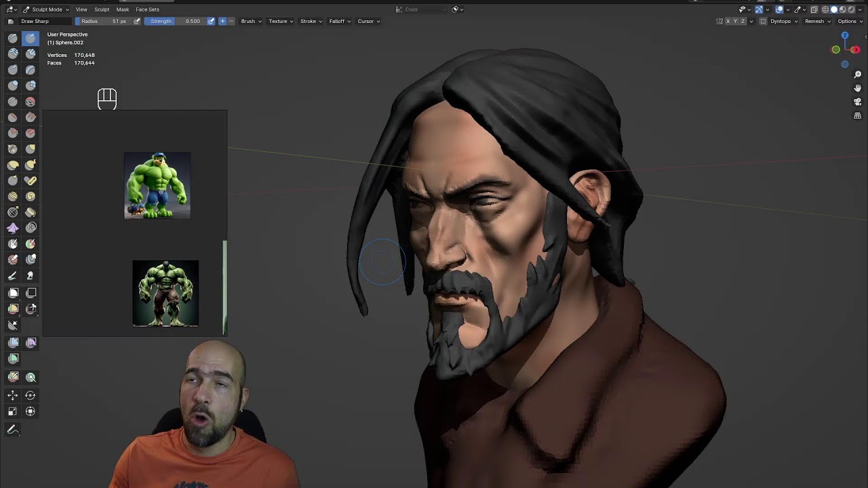Select the Layer brush tool
The image size is (868, 488).
point(31,70)
